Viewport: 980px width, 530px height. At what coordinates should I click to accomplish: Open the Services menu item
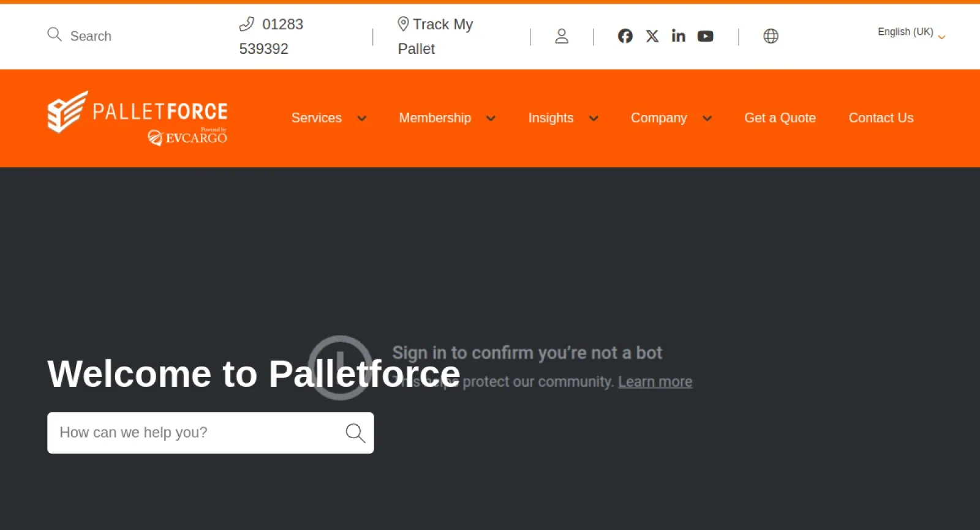pos(317,118)
